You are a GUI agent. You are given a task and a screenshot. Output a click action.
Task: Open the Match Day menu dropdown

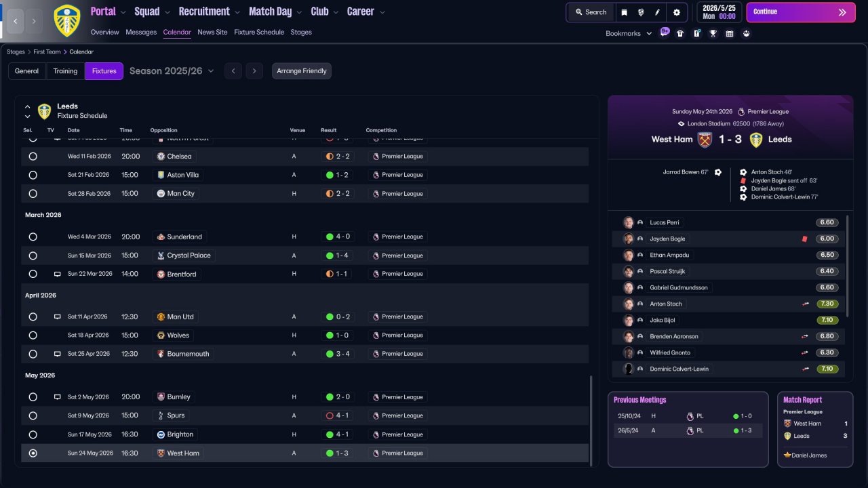coord(276,12)
